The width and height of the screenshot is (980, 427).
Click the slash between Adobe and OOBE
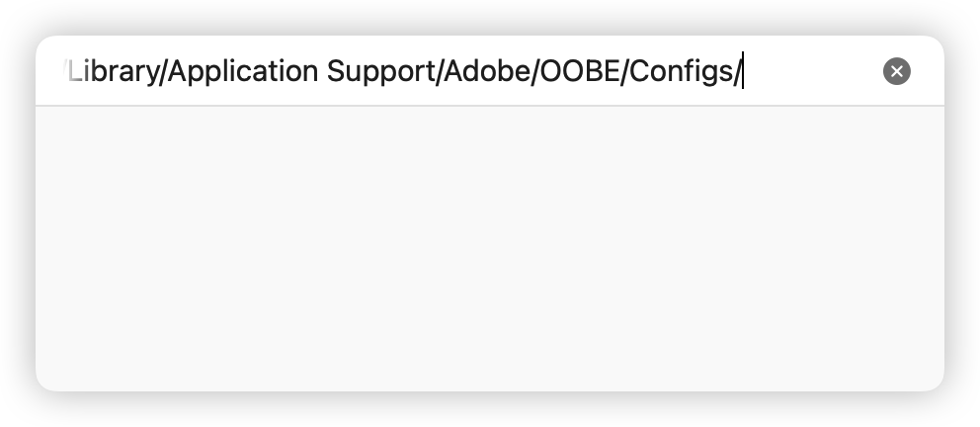535,71
